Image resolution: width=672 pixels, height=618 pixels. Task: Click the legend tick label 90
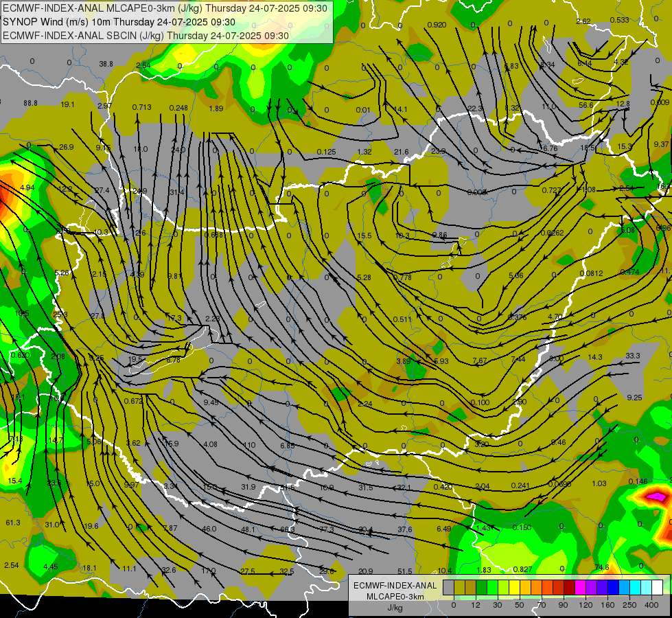point(563,605)
